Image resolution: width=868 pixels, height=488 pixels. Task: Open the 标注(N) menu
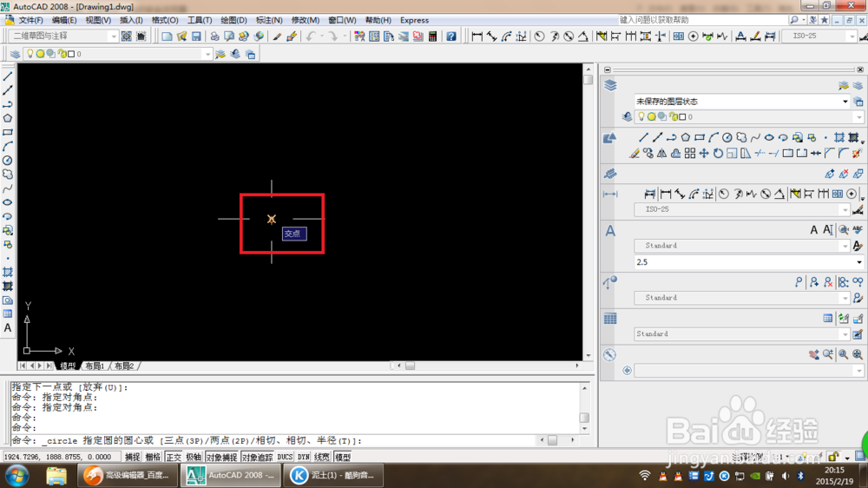tap(269, 20)
